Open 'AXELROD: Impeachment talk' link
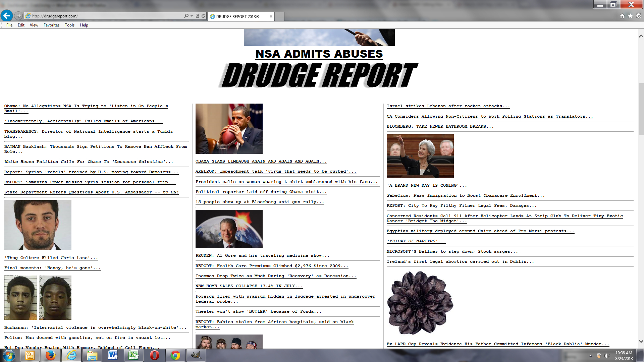 pyautogui.click(x=276, y=171)
